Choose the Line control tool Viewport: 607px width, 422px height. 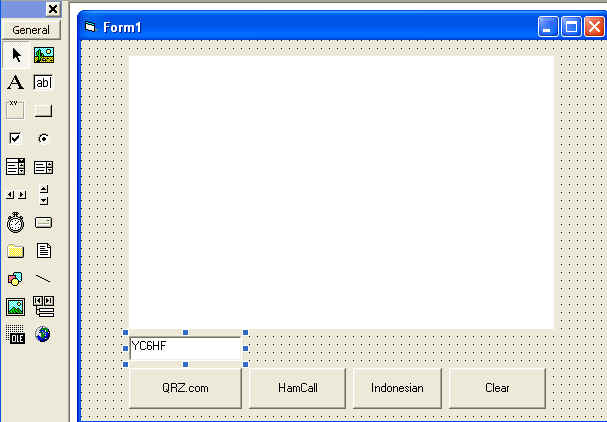pyautogui.click(x=43, y=278)
